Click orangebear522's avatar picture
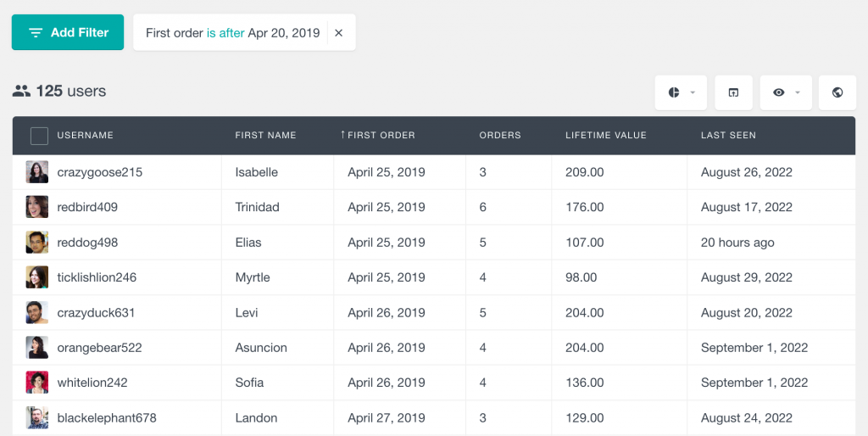Image resolution: width=868 pixels, height=436 pixels. [37, 348]
